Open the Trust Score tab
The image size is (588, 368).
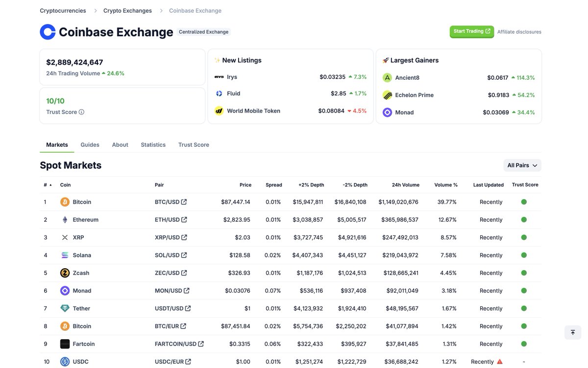[194, 144]
